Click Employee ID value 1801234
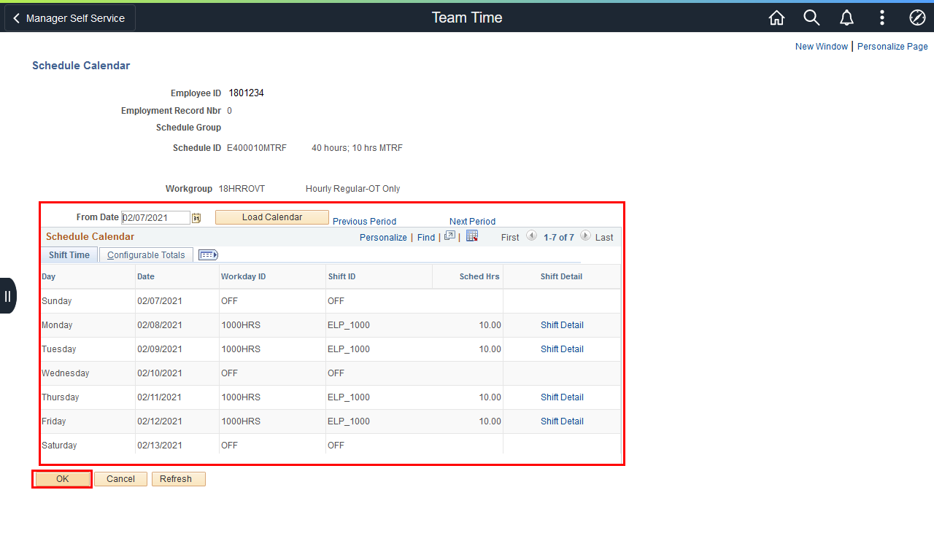Image resolution: width=934 pixels, height=560 pixels. (x=246, y=93)
